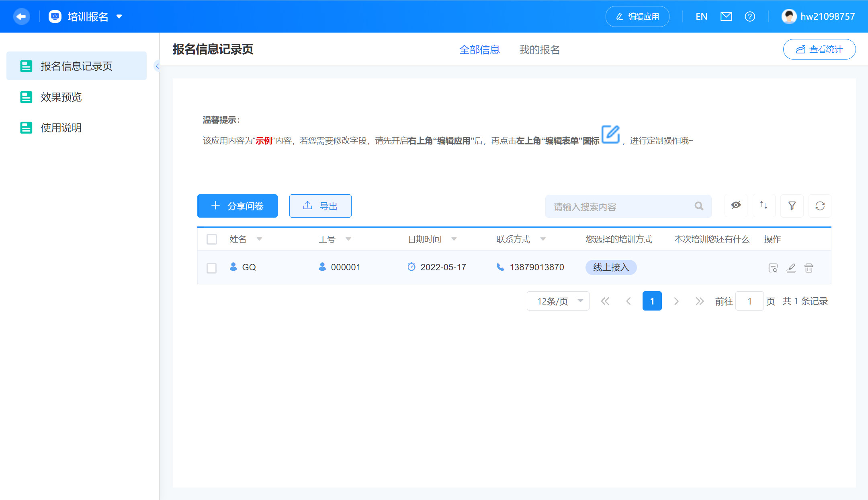This screenshot has height=500, width=868.
Task: Open the 姓名 column dropdown arrow
Action: (259, 239)
